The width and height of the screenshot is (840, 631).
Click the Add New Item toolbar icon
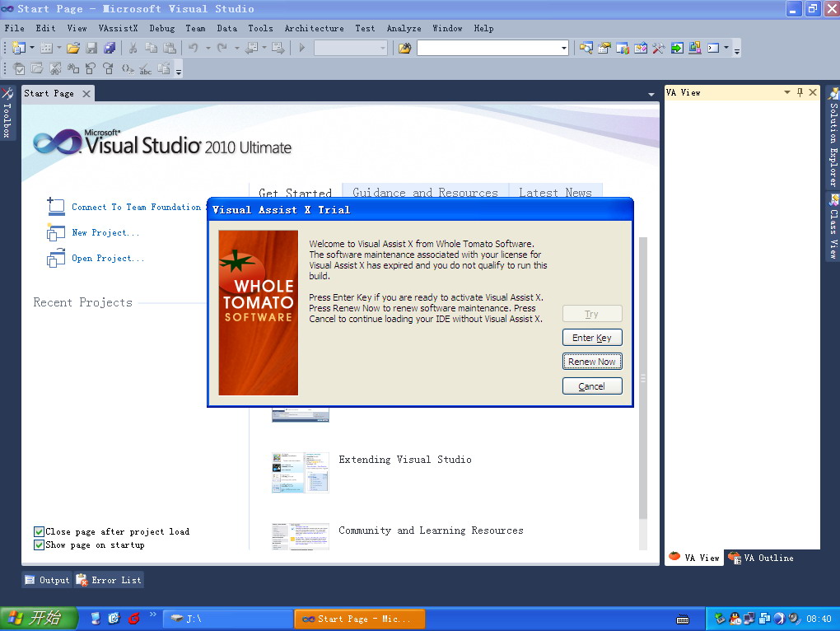(x=47, y=49)
